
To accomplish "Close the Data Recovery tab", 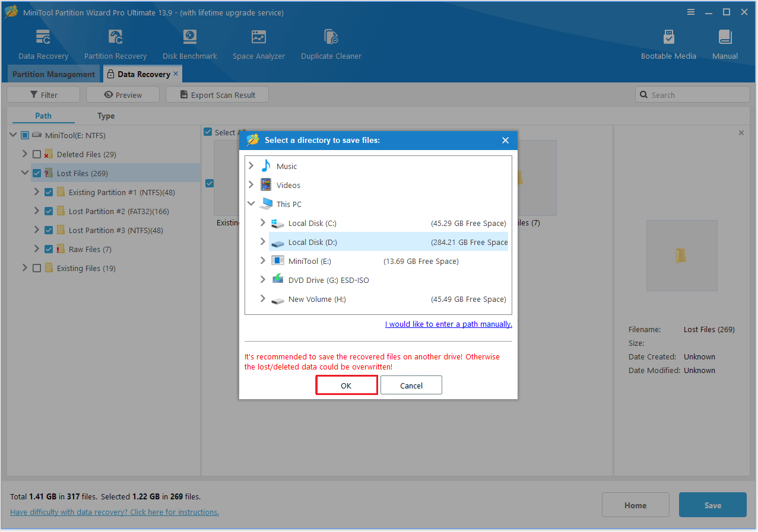I will click(x=176, y=74).
